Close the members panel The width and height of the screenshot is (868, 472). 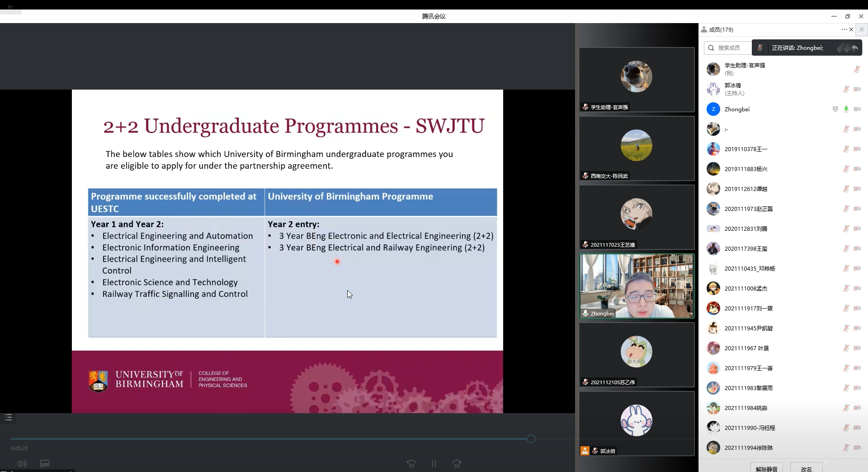point(851,29)
